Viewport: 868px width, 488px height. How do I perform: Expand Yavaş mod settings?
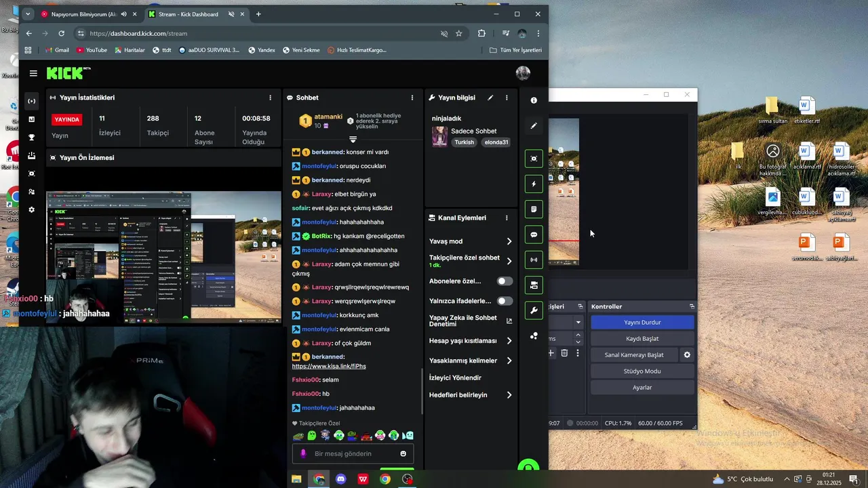509,241
